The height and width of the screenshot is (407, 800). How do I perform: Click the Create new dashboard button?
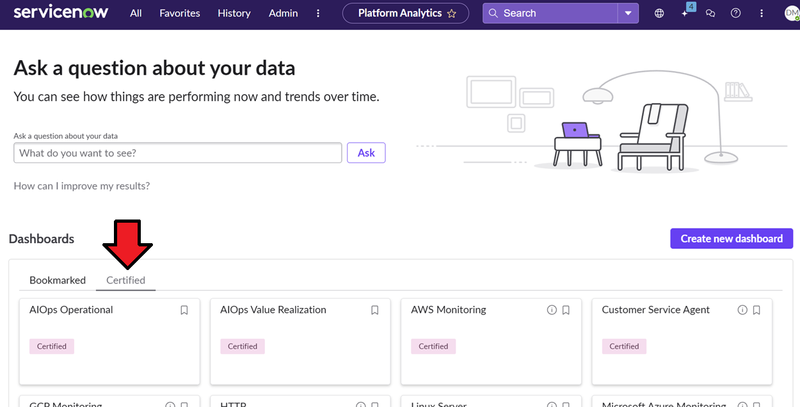(732, 238)
